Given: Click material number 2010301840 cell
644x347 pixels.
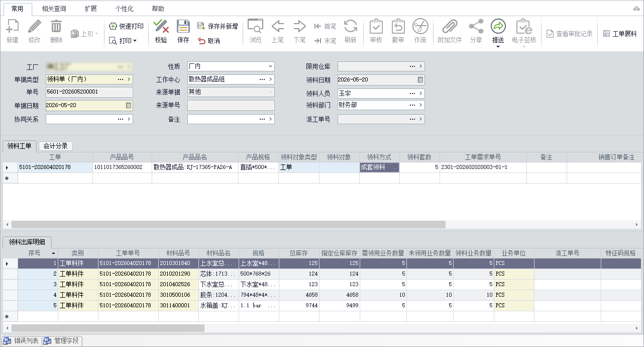Looking at the screenshot, I should tap(178, 263).
